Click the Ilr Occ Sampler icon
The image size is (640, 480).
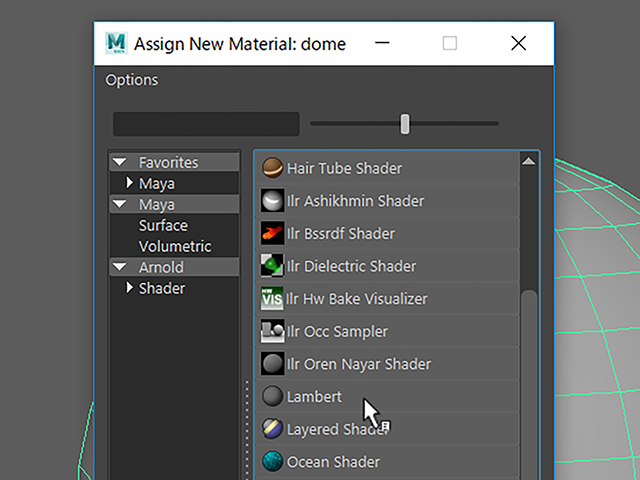(272, 331)
